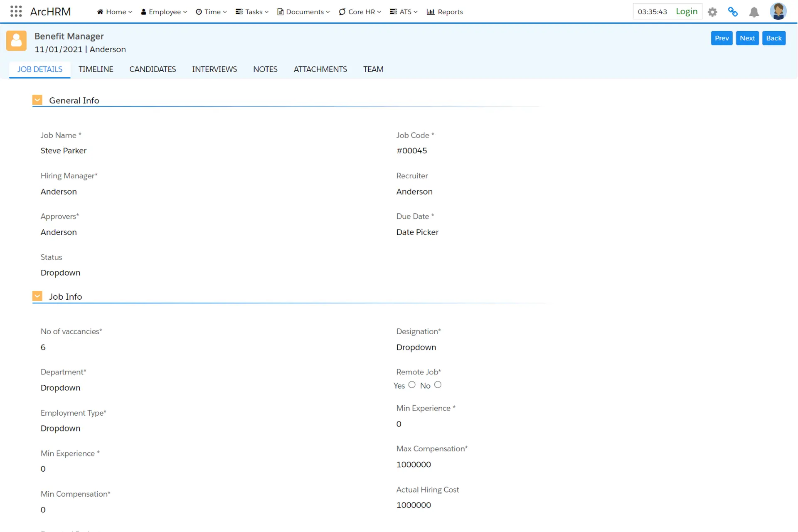Click the Next button
The width and height of the screenshot is (798, 532).
click(x=747, y=38)
